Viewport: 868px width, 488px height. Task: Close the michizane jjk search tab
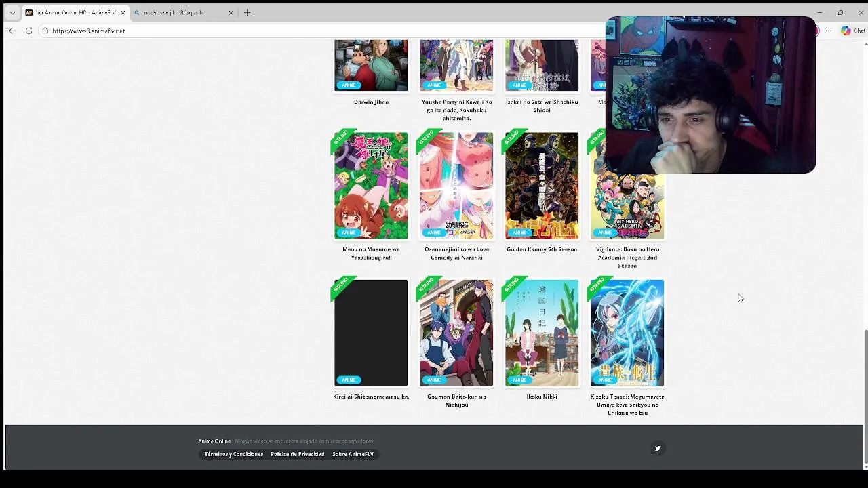(231, 12)
